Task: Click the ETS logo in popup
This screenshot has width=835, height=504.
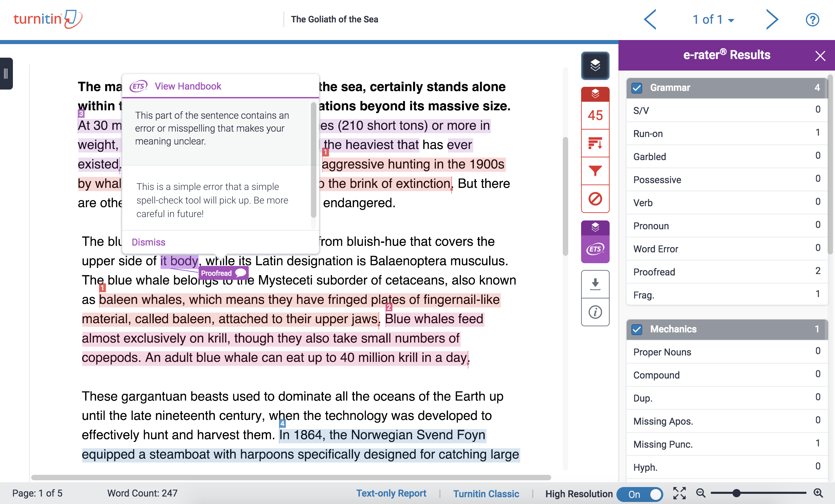Action: (138, 86)
